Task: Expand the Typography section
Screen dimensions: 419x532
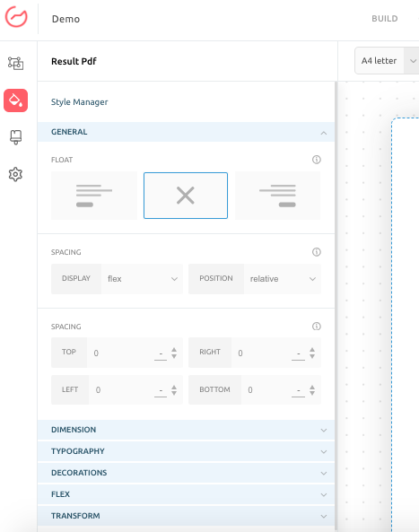Action: click(186, 451)
